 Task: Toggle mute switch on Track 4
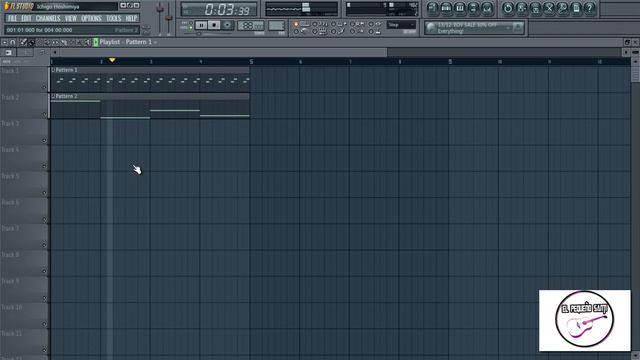coord(44,166)
